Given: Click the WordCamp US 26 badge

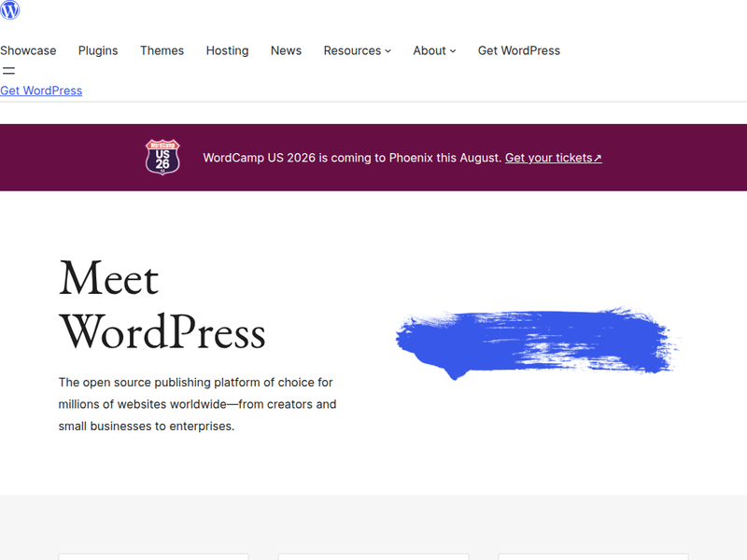Looking at the screenshot, I should [x=162, y=157].
